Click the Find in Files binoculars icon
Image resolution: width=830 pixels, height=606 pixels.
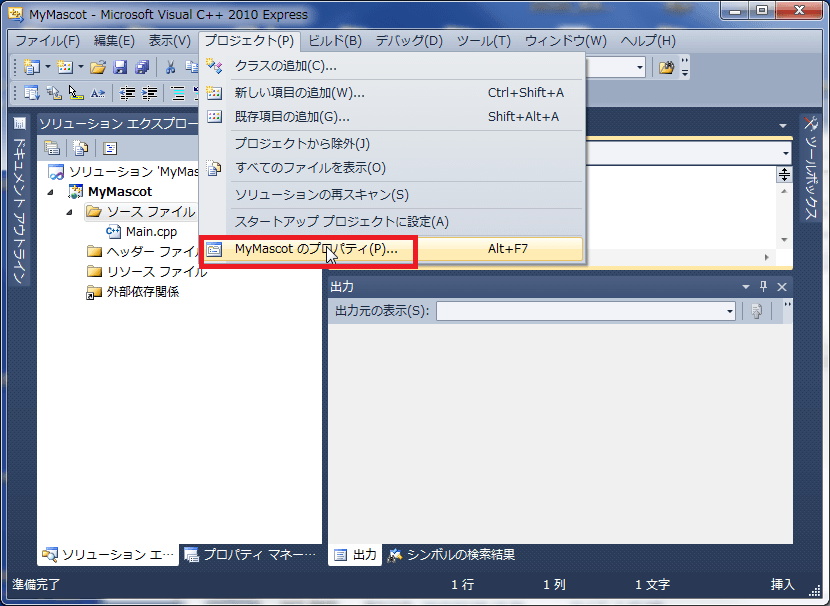[x=666, y=67]
